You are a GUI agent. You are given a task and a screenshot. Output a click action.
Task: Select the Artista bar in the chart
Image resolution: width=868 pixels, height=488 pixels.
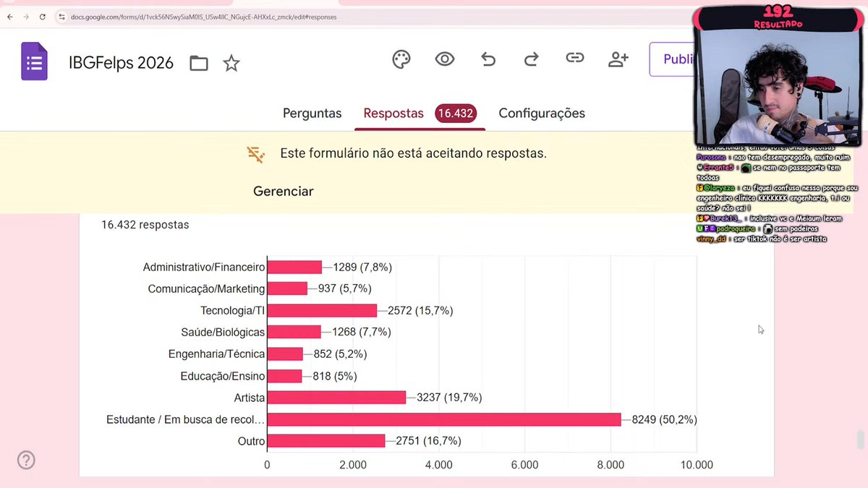click(336, 398)
